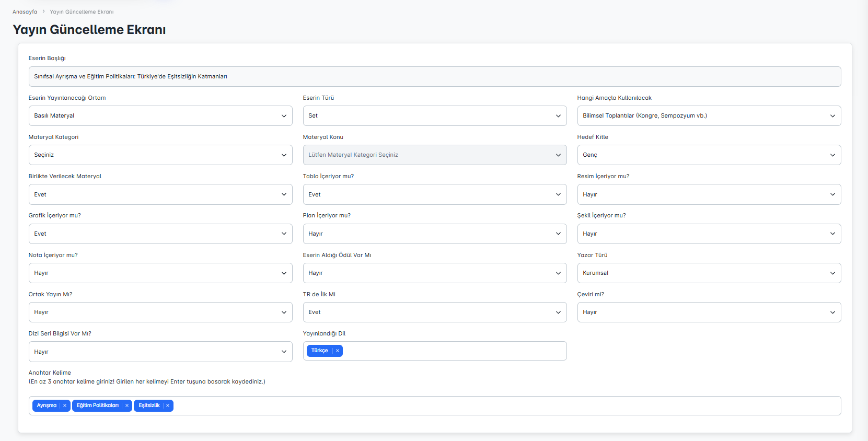Viewport: 868px width, 441px height.
Task: Remove the Türkçe language tag
Action: [338, 351]
